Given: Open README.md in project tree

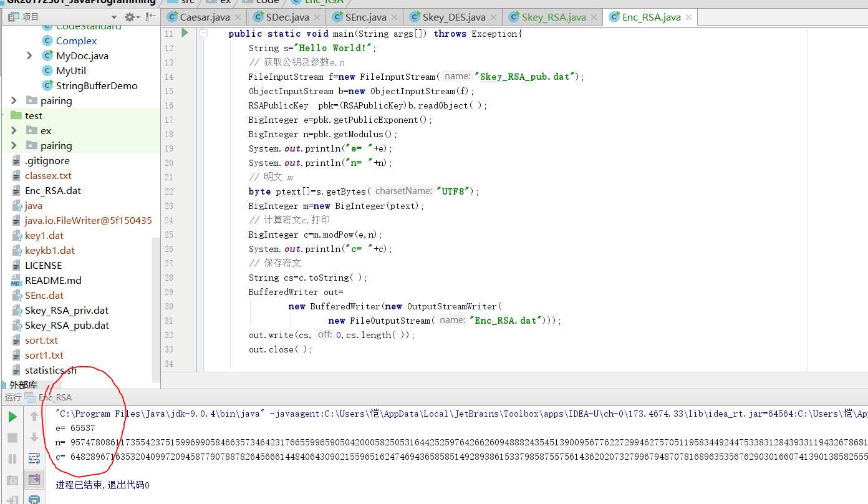Looking at the screenshot, I should tap(53, 280).
